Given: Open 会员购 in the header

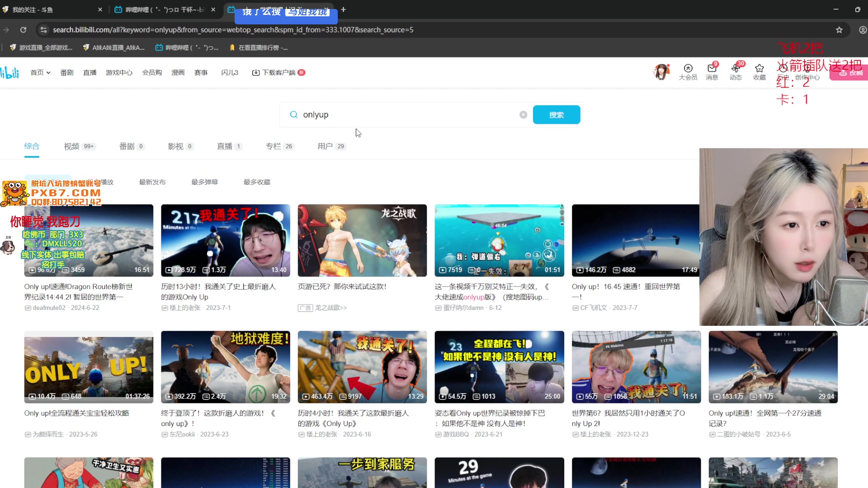Looking at the screenshot, I should (x=152, y=72).
